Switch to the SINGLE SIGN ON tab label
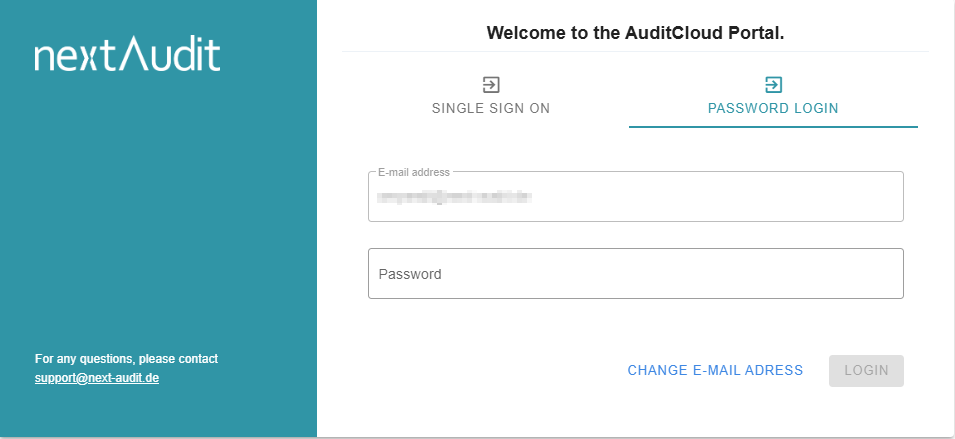955x439 pixels. [491, 108]
